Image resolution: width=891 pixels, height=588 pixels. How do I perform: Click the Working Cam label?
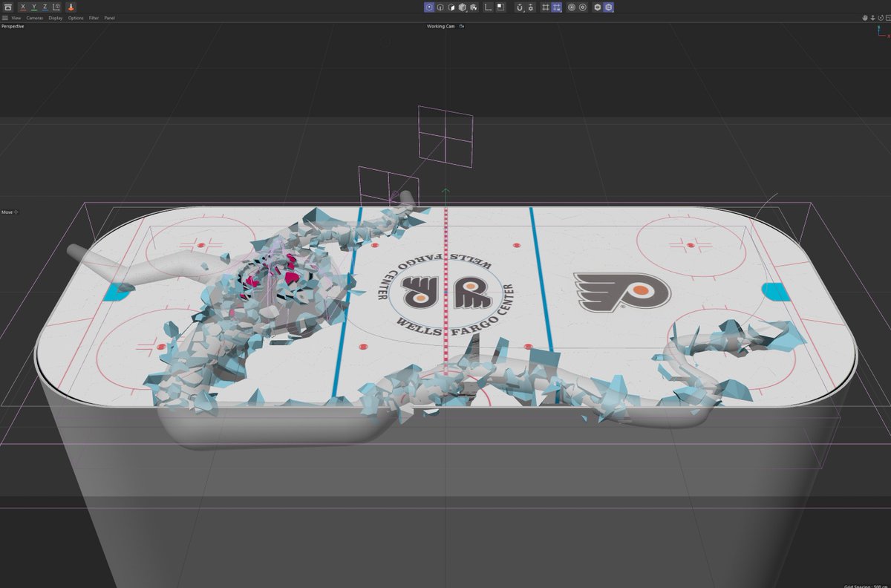441,26
